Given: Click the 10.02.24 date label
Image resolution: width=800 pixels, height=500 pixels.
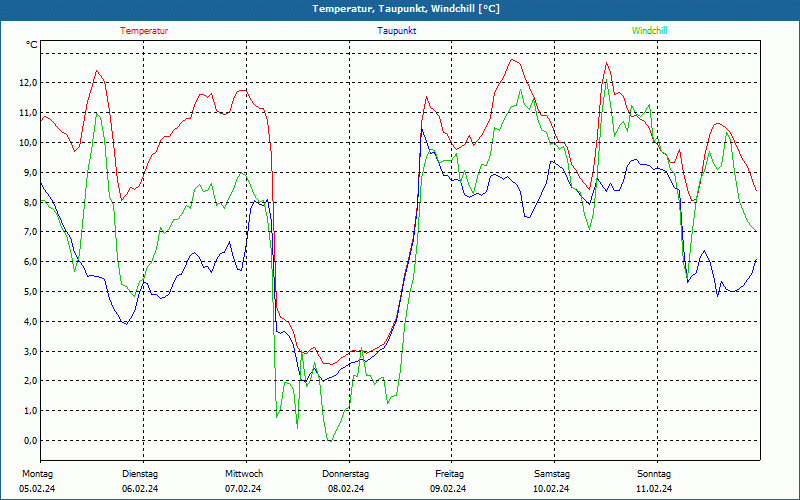Looking at the screenshot, I should click(x=551, y=489).
